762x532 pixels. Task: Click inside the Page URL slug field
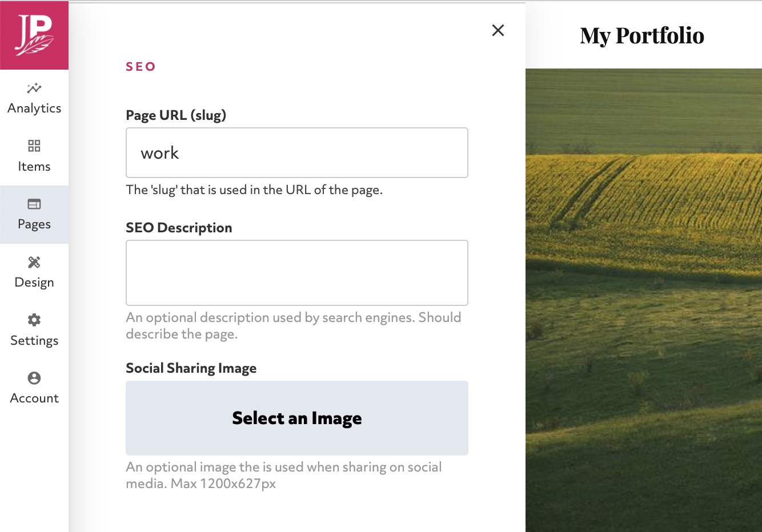[296, 152]
